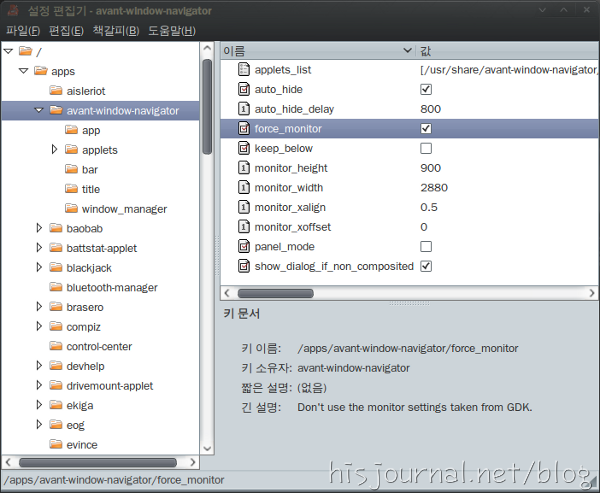Collapse the apps tree node

(24, 71)
